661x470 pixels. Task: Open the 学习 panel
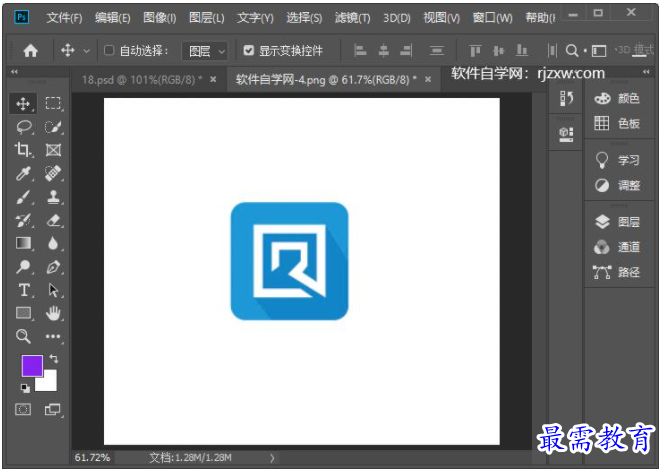click(x=617, y=160)
